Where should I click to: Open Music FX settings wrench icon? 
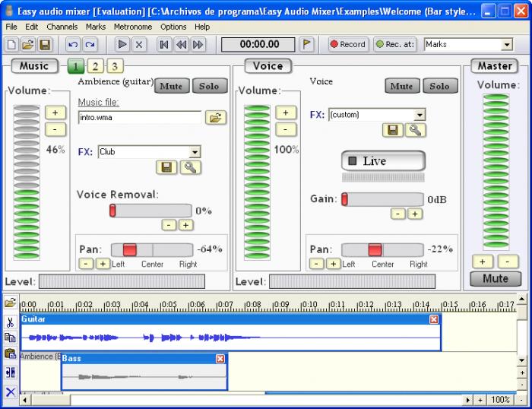tap(190, 167)
